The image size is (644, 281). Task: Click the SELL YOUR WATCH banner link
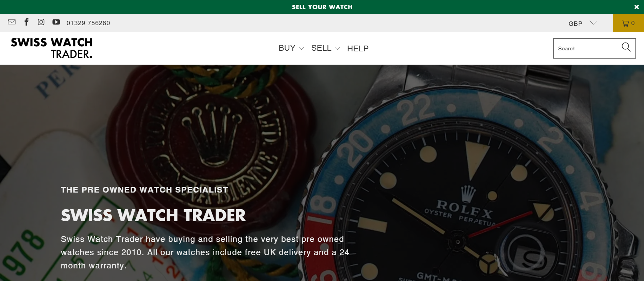pos(322,7)
